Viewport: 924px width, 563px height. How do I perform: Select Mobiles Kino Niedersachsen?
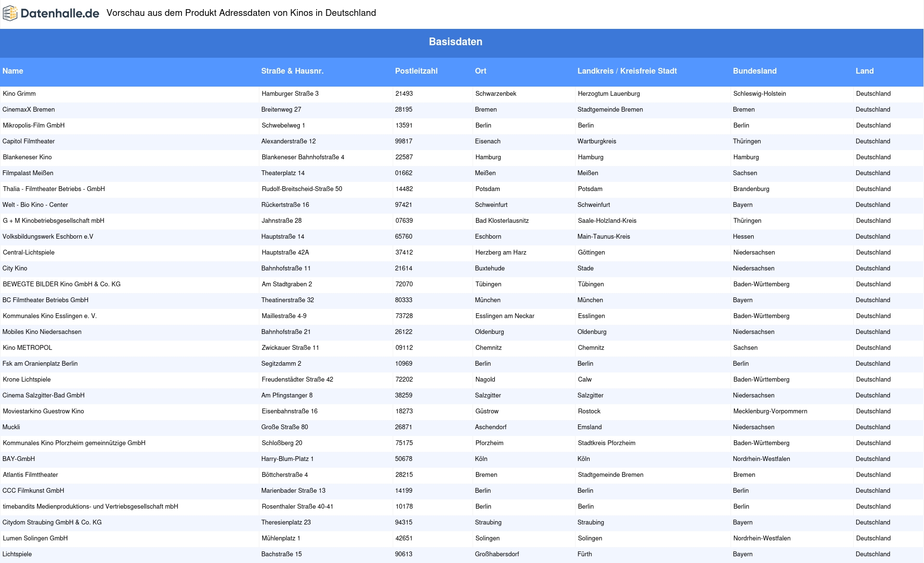pos(42,332)
